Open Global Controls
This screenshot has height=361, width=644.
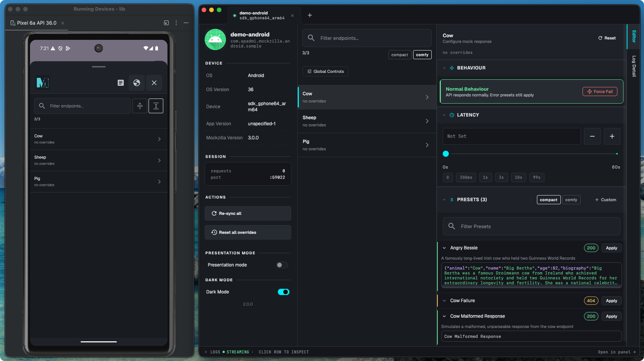pos(325,71)
